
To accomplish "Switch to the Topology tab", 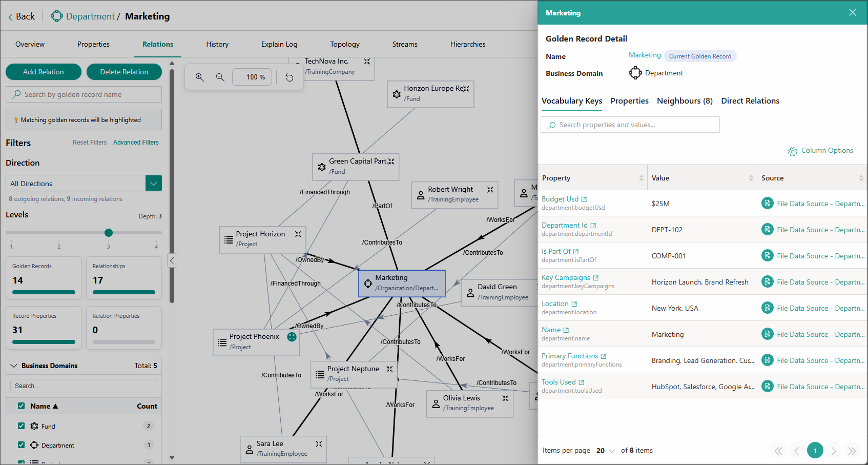I will coord(345,44).
